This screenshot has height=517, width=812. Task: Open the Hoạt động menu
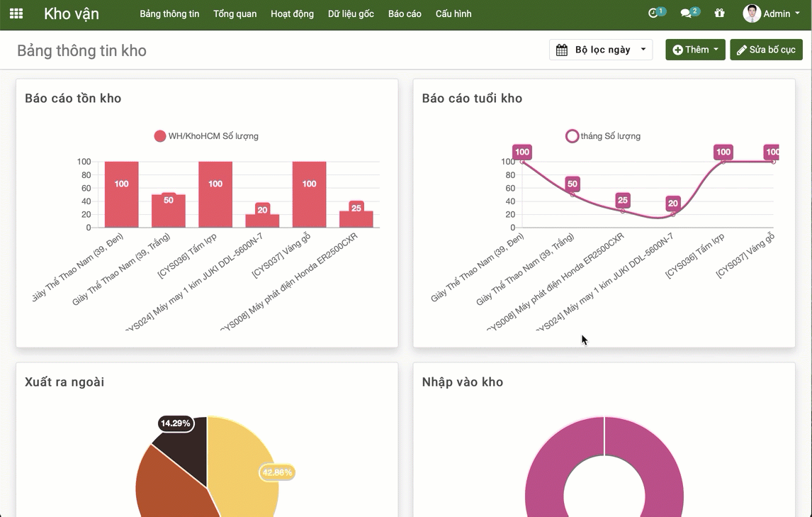pos(292,14)
